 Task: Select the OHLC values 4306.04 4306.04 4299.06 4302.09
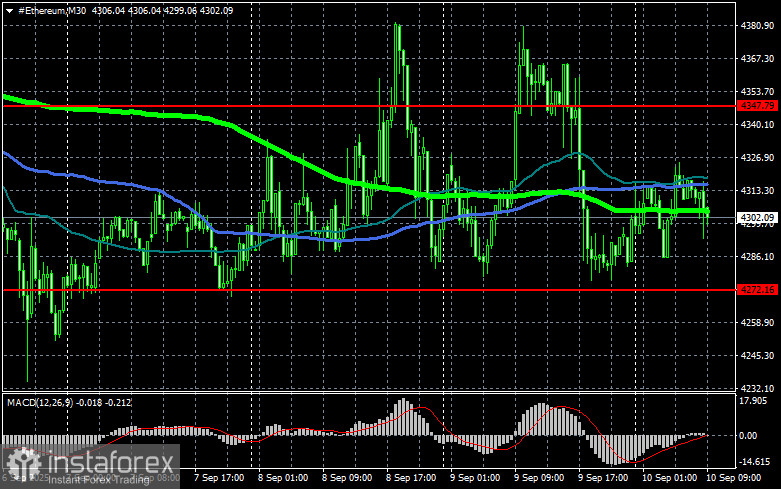162,10
